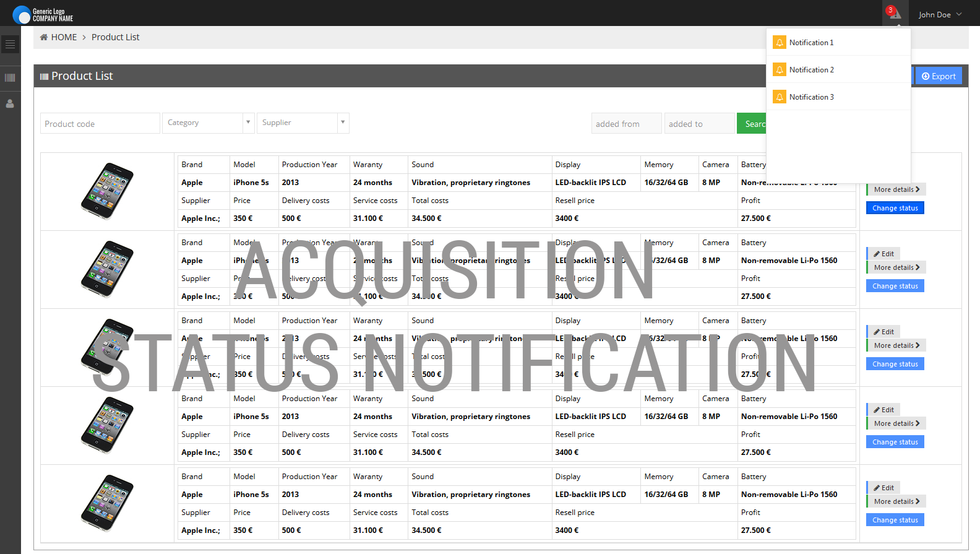Open John Doe user menu
This screenshot has height=554, width=980.
tap(940, 14)
